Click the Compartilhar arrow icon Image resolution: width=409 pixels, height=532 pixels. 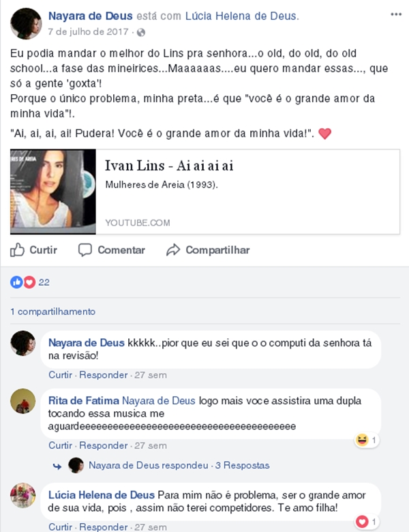tap(173, 250)
